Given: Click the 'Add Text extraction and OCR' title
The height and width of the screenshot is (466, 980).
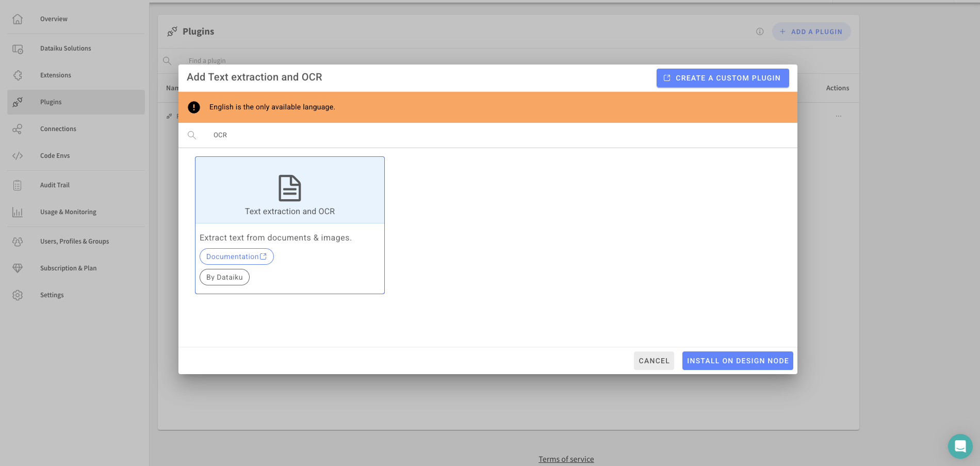Looking at the screenshot, I should tap(254, 77).
